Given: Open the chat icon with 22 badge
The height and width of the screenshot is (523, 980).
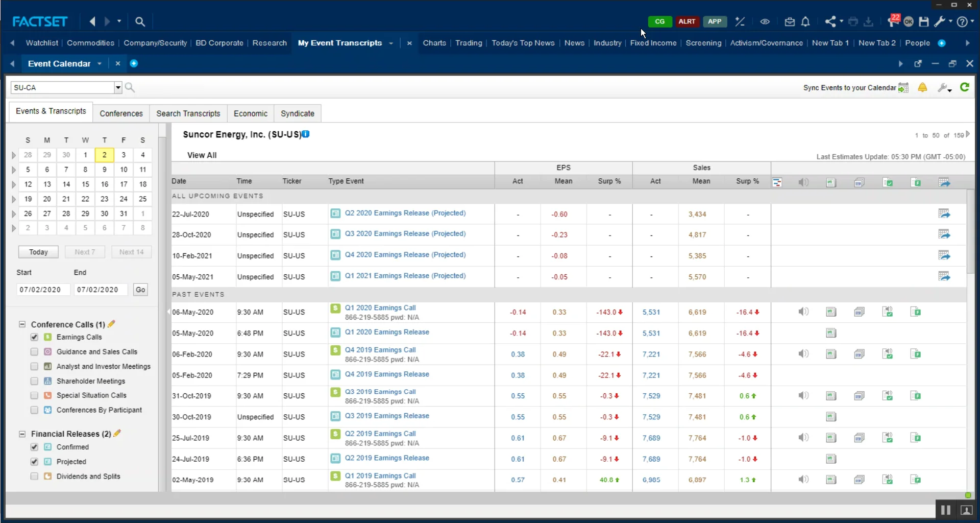Looking at the screenshot, I should tap(893, 20).
